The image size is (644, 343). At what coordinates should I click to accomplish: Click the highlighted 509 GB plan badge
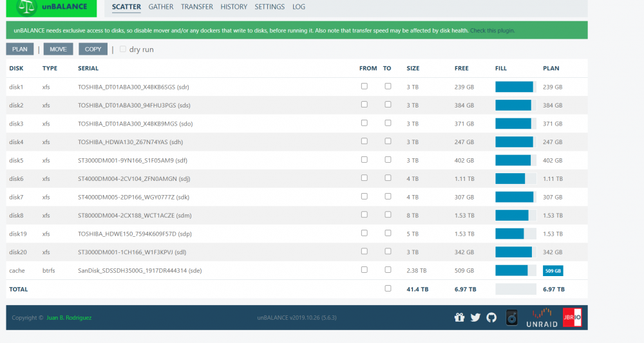pyautogui.click(x=553, y=271)
